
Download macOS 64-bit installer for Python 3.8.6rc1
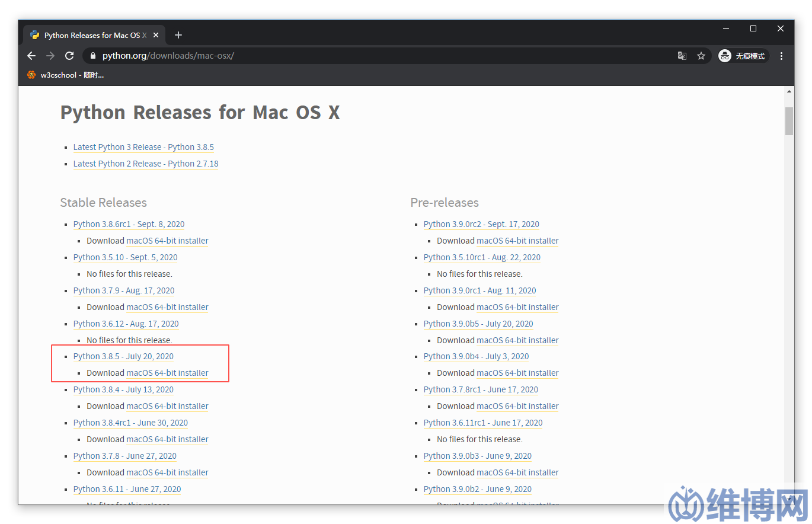[x=168, y=241]
